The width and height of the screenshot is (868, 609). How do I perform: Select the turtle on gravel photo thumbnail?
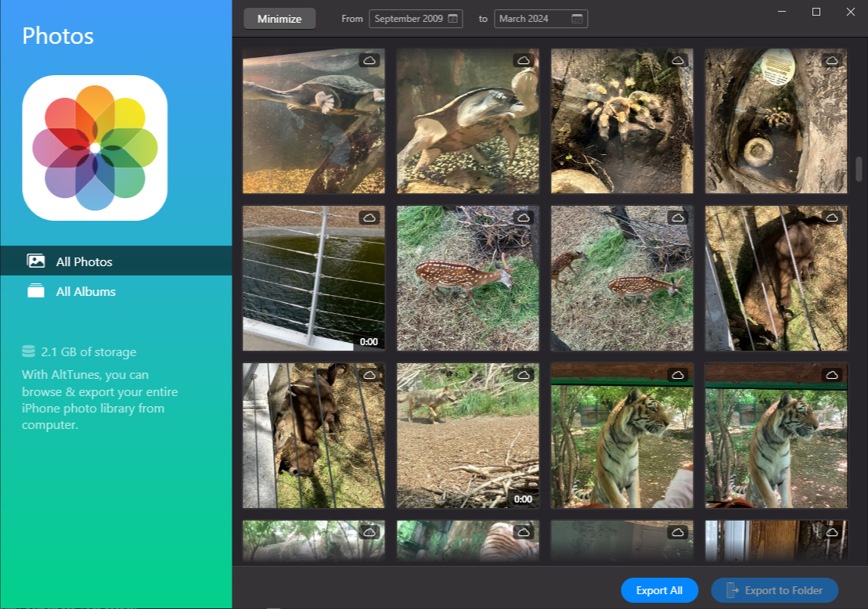pyautogui.click(x=468, y=121)
